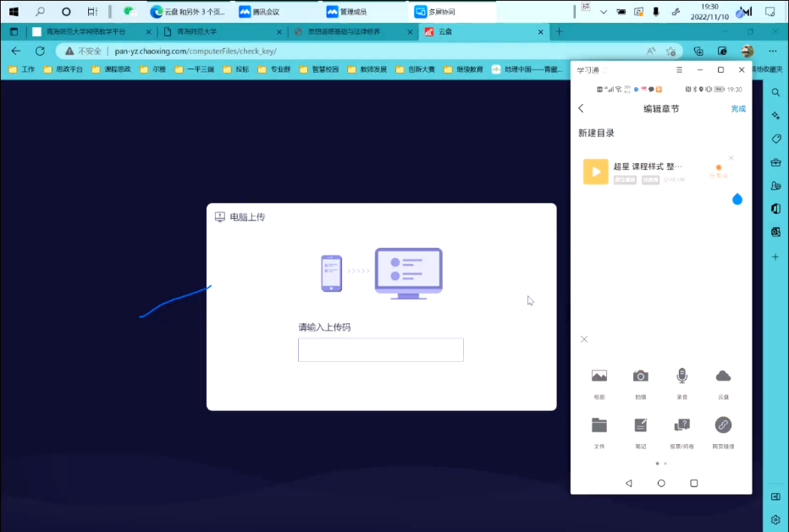Play the 超星 课程样式 video thumbnail

[596, 172]
